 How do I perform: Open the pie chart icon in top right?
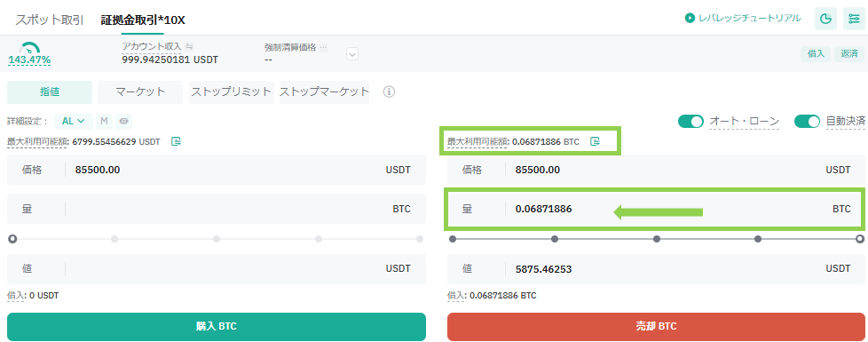[825, 19]
